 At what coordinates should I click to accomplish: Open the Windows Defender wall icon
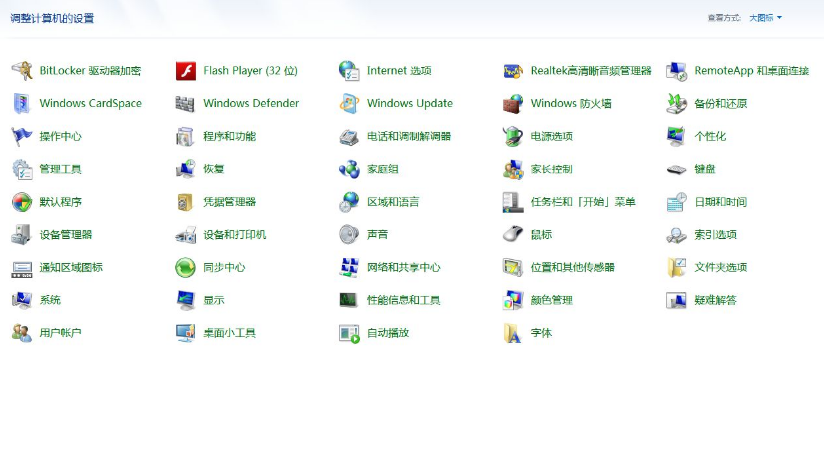click(x=186, y=104)
